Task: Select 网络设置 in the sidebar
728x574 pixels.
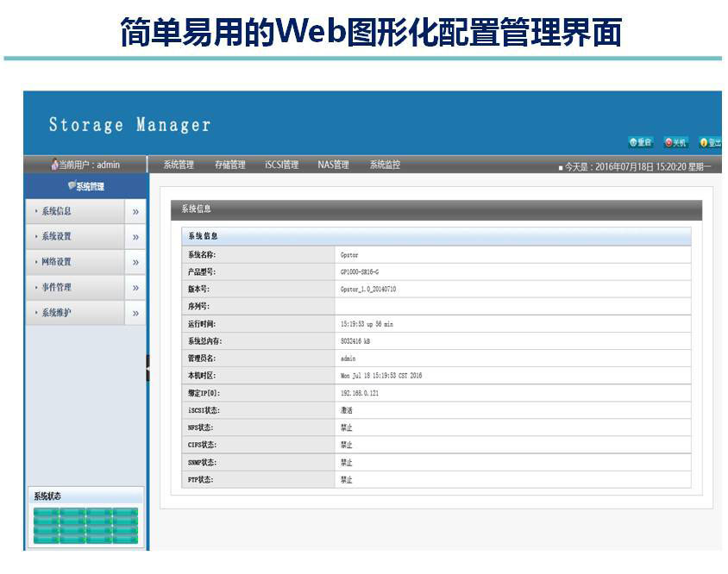Action: point(57,262)
